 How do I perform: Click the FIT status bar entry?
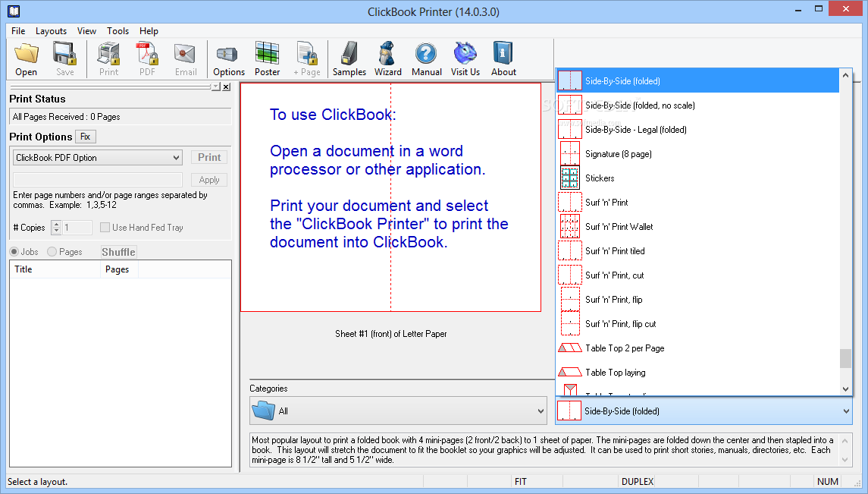coord(520,481)
